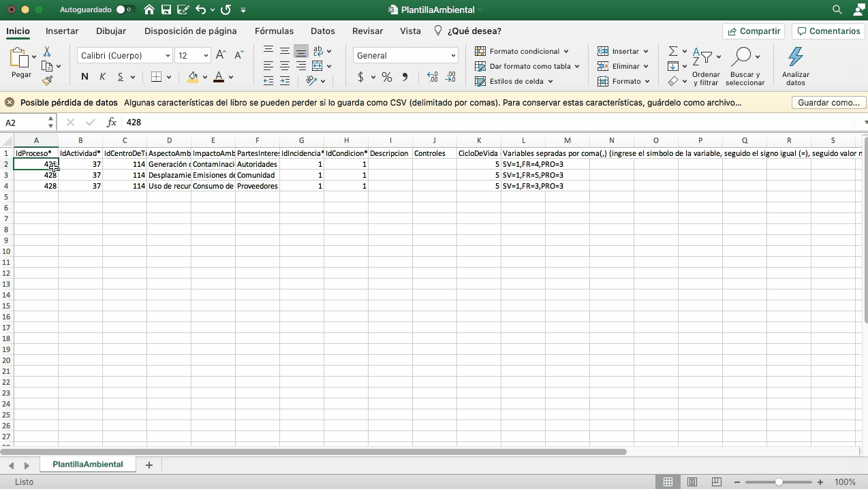Expand the Eliminar cells dropdown

click(x=623, y=66)
